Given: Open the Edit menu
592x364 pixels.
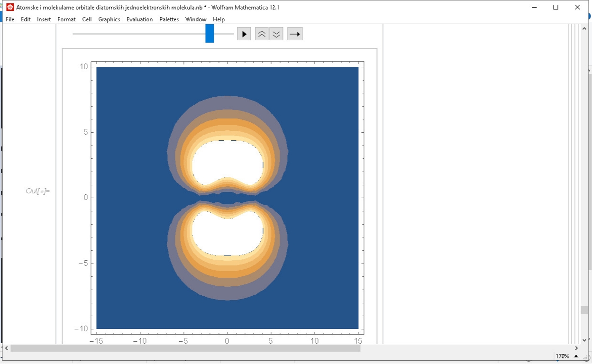Looking at the screenshot, I should pyautogui.click(x=26, y=19).
